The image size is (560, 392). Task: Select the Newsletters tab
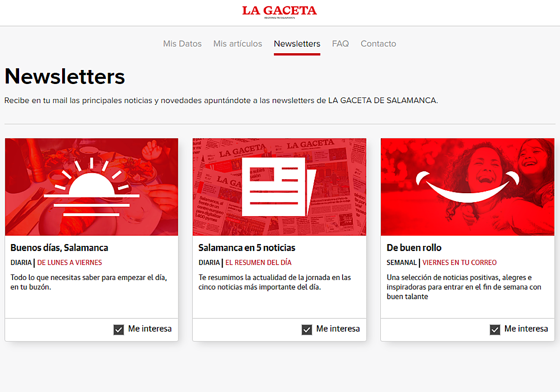pyautogui.click(x=297, y=44)
